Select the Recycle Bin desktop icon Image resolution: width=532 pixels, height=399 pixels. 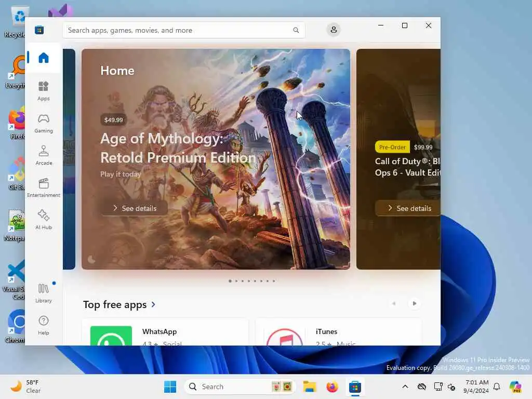click(x=16, y=22)
